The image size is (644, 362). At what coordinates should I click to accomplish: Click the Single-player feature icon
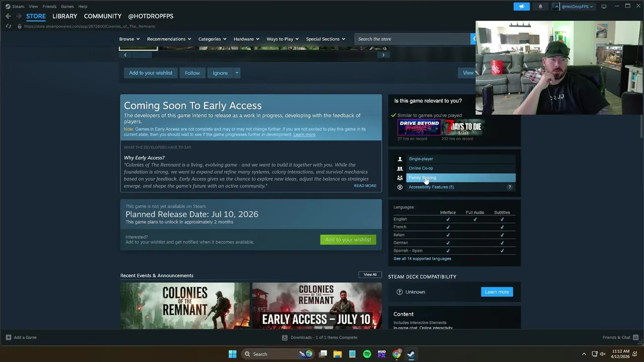[400, 159]
